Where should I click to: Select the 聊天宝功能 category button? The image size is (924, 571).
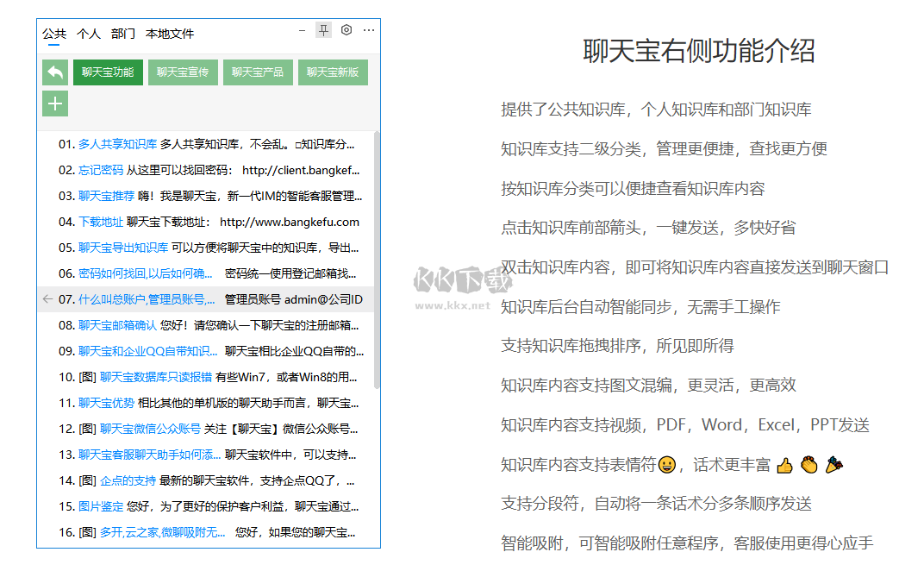click(108, 72)
